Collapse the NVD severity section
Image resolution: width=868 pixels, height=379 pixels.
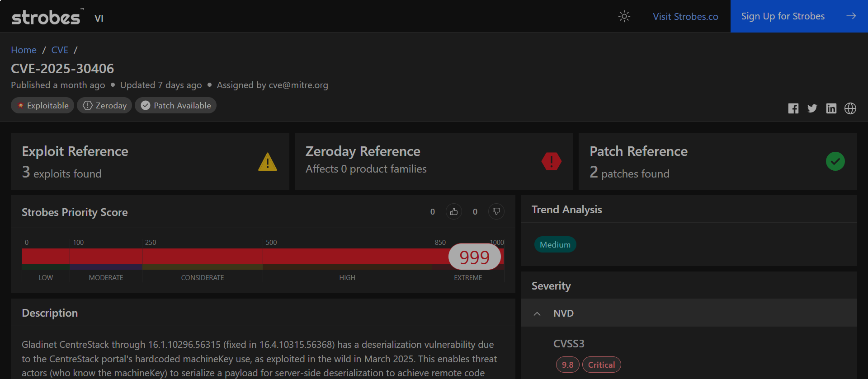[x=689, y=313]
